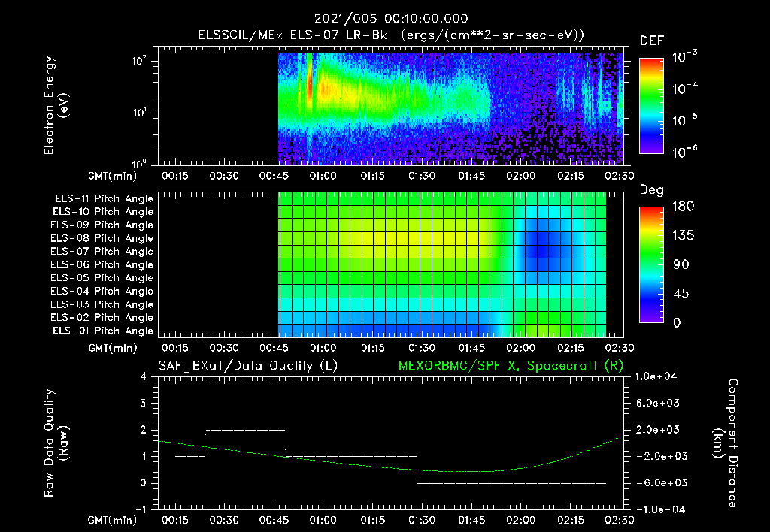The width and height of the screenshot is (770, 532).
Task: Click the 45 tick on Deg colorbar
Action: click(681, 294)
